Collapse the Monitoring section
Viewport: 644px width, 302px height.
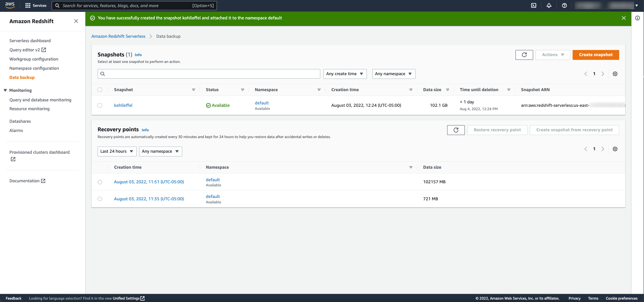(5, 90)
